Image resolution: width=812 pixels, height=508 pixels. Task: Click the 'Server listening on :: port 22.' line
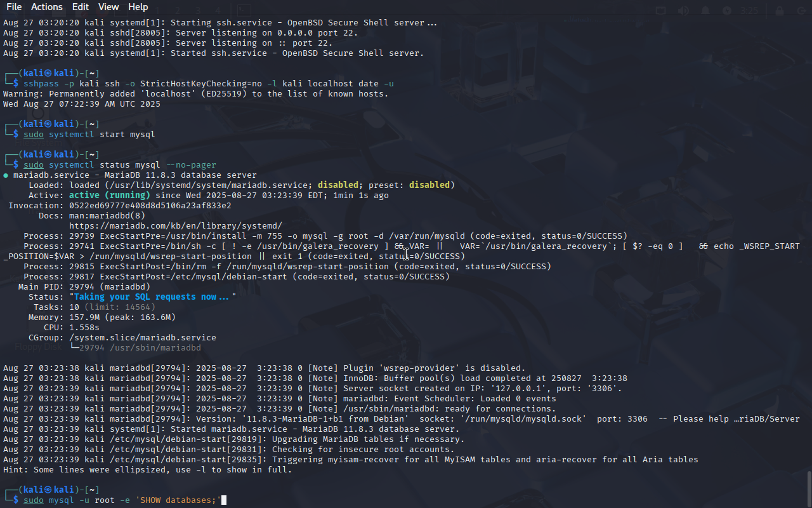click(168, 43)
